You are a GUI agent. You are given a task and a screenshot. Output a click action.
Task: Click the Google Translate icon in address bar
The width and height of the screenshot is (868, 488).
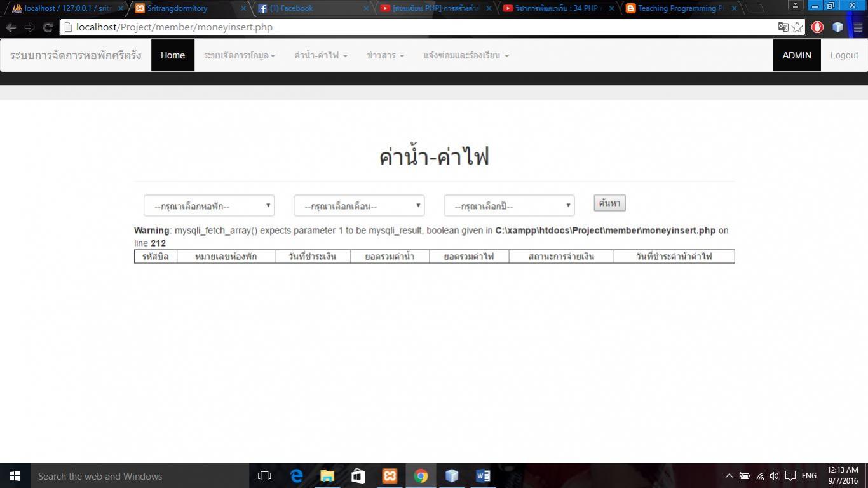pyautogui.click(x=783, y=27)
